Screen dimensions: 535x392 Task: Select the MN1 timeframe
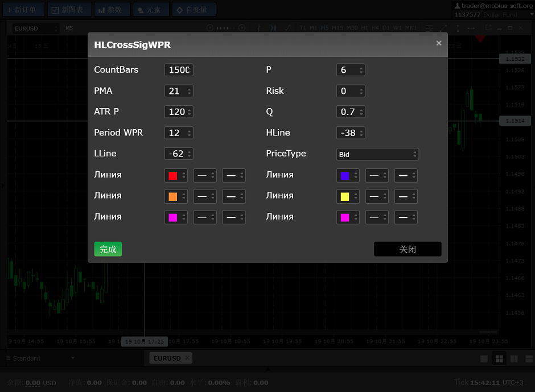[411, 28]
